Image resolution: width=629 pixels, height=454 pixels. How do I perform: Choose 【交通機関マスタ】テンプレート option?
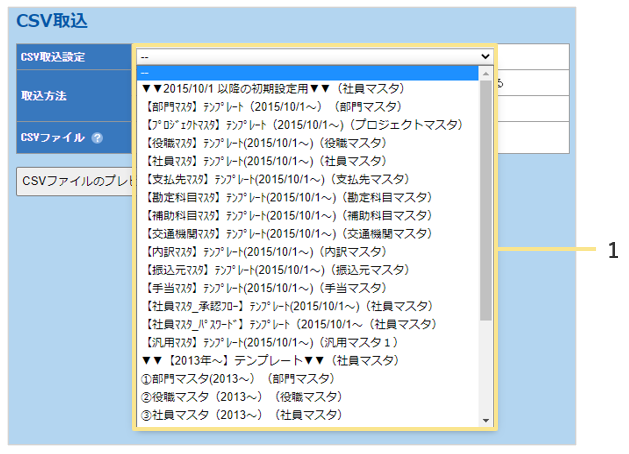tap(282, 233)
